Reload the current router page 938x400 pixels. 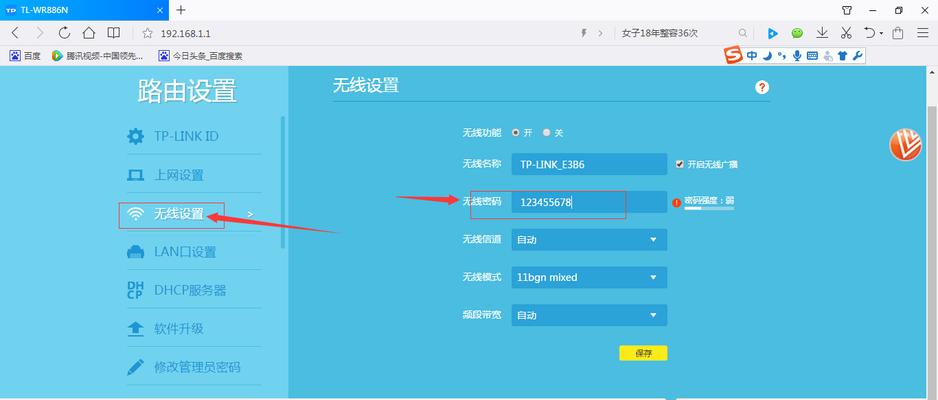[65, 33]
